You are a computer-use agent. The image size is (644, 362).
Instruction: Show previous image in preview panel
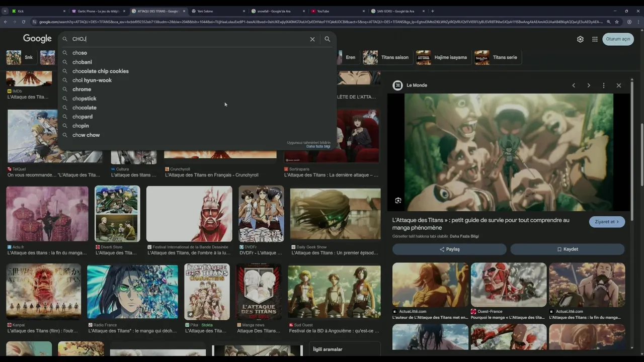[574, 85]
